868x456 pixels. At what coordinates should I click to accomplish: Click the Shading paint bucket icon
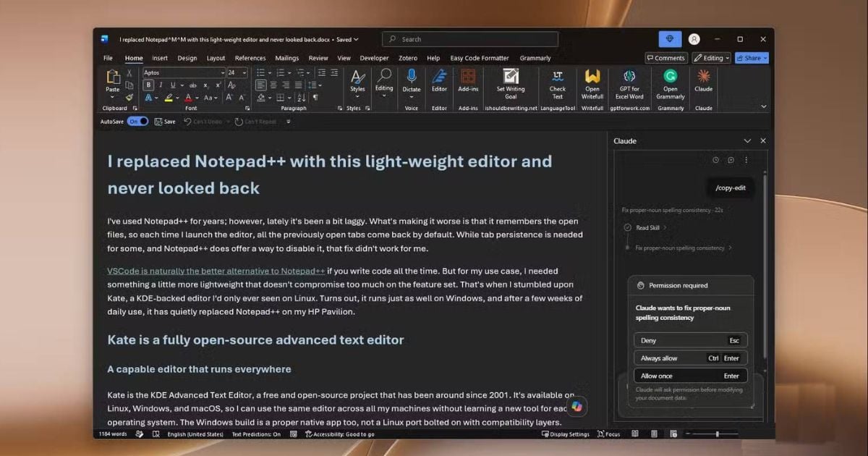pos(262,98)
